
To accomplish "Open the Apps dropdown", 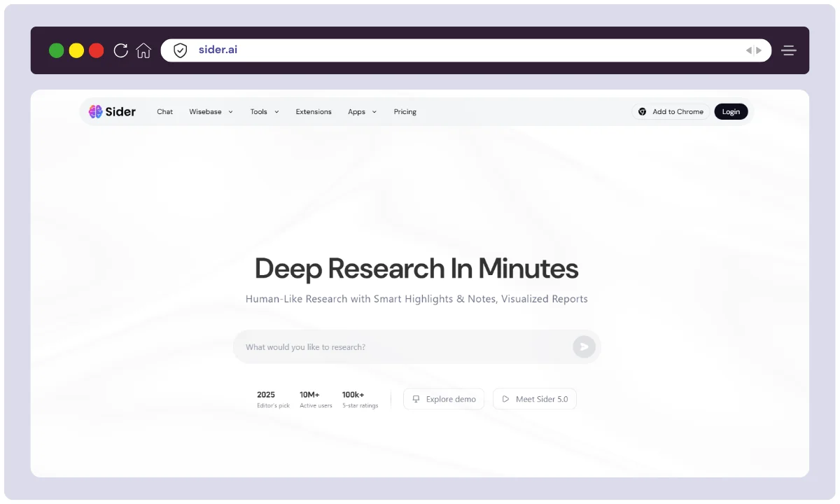I will (x=362, y=112).
